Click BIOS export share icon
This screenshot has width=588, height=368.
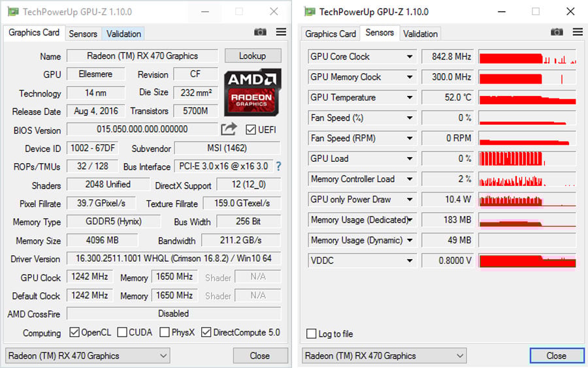229,129
